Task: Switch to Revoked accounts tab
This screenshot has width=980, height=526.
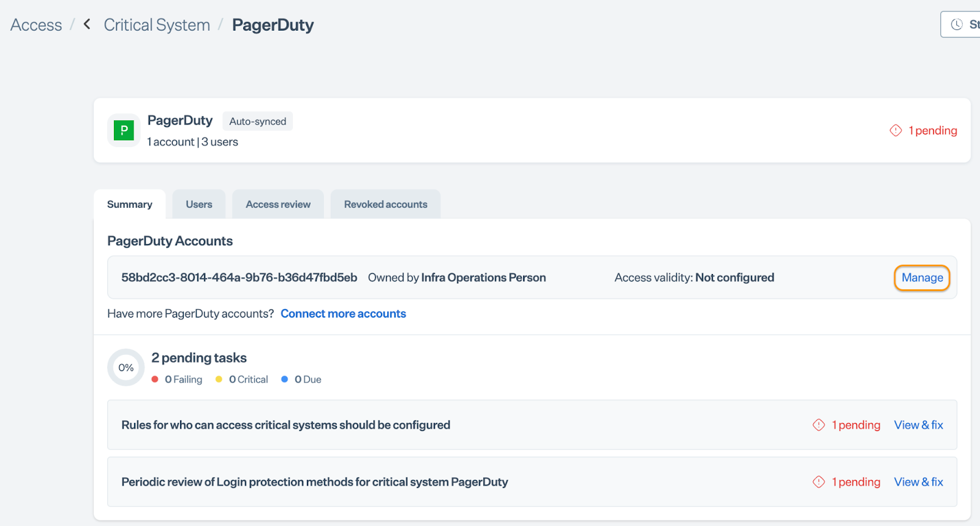Action: coord(386,204)
